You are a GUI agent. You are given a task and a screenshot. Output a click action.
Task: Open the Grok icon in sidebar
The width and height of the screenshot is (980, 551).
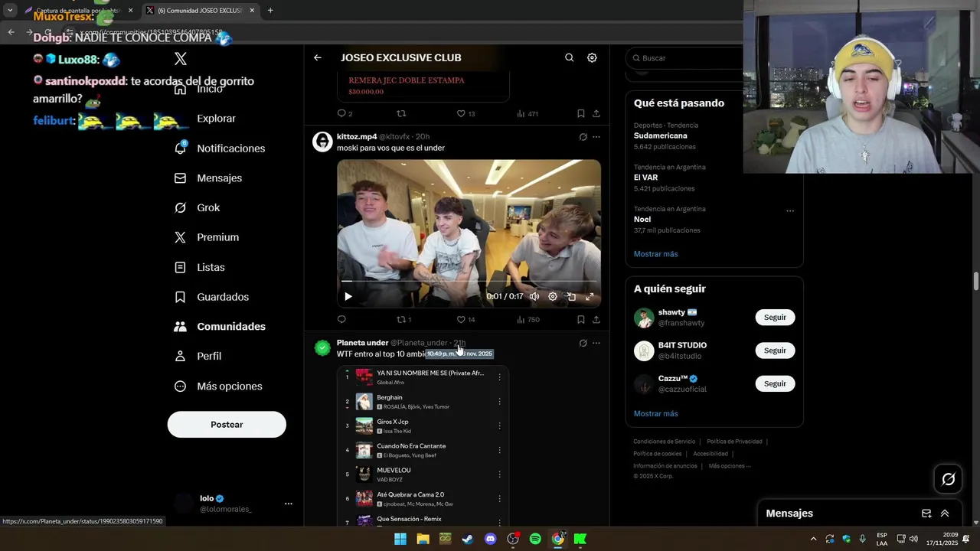(x=181, y=207)
